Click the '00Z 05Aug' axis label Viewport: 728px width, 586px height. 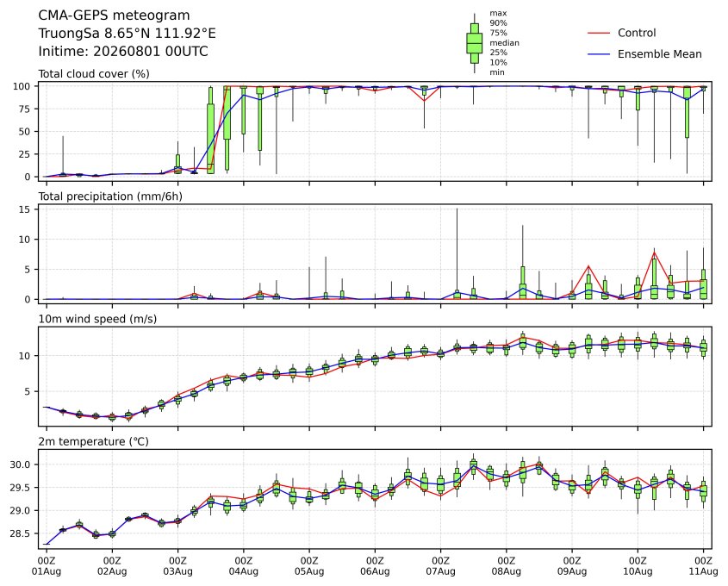(309, 566)
